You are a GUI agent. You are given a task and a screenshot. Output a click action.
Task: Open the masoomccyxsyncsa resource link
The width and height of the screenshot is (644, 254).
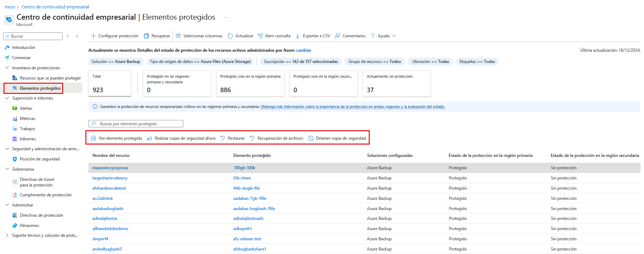coord(110,168)
